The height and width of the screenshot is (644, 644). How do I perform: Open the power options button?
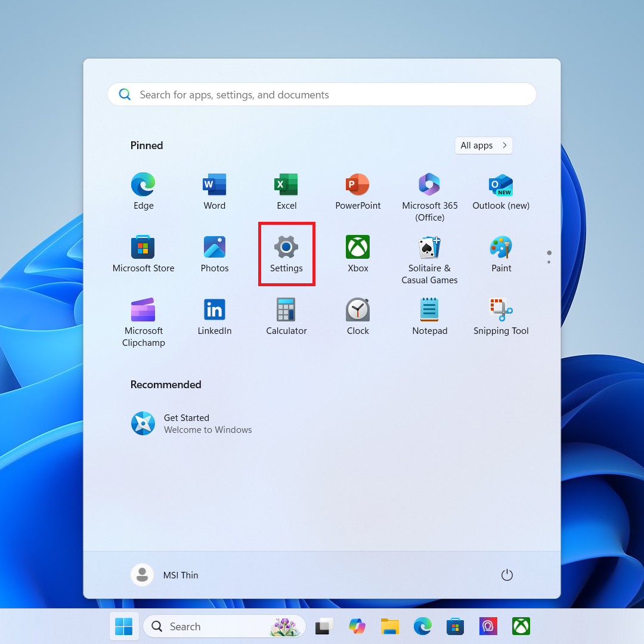click(507, 575)
